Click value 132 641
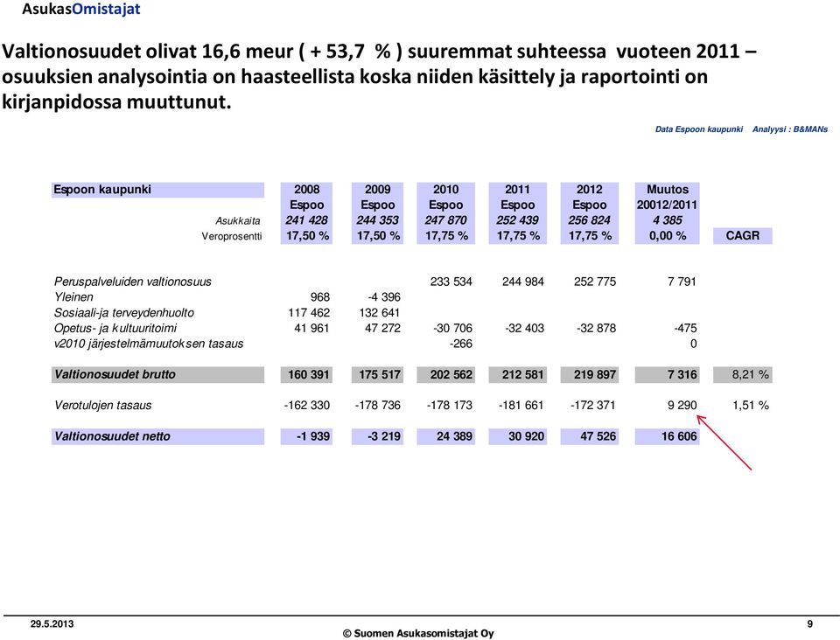 pyautogui.click(x=380, y=312)
